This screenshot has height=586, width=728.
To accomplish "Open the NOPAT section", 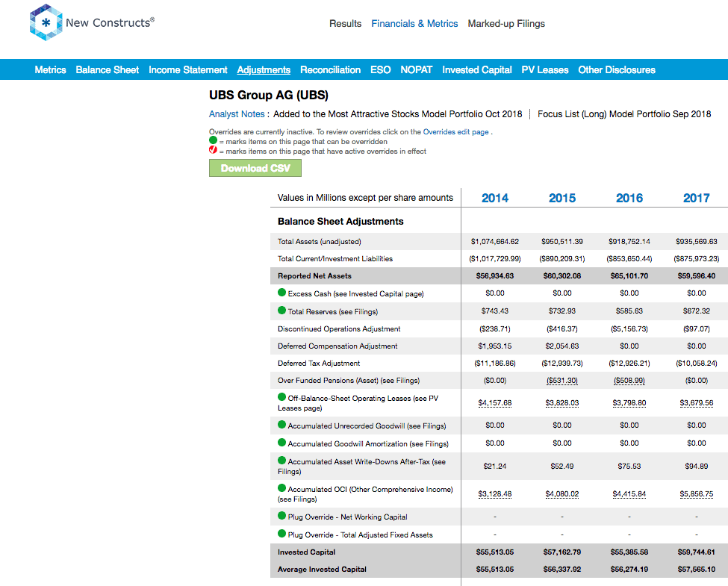I will pos(417,69).
